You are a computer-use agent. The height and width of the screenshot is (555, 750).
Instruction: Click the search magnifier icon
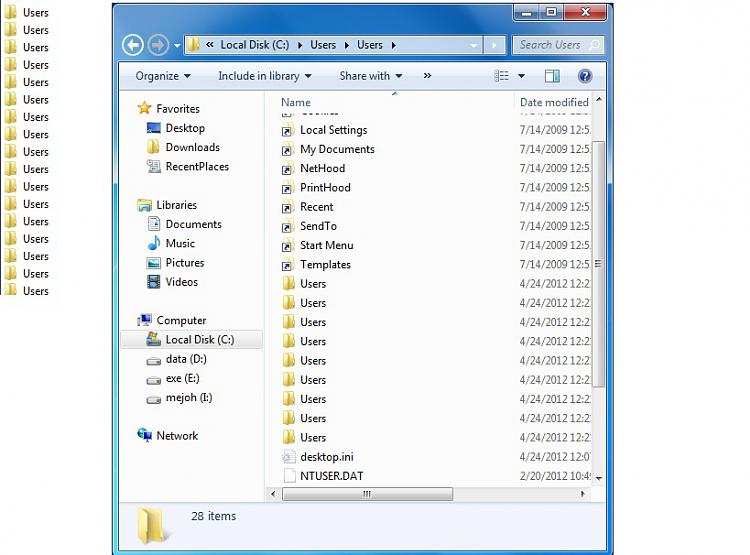tap(594, 45)
